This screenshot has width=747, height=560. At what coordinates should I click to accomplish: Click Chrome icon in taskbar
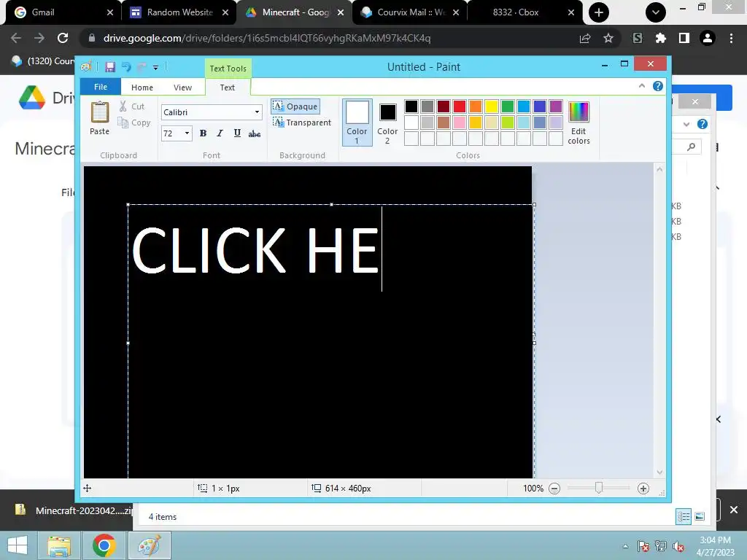point(104,545)
